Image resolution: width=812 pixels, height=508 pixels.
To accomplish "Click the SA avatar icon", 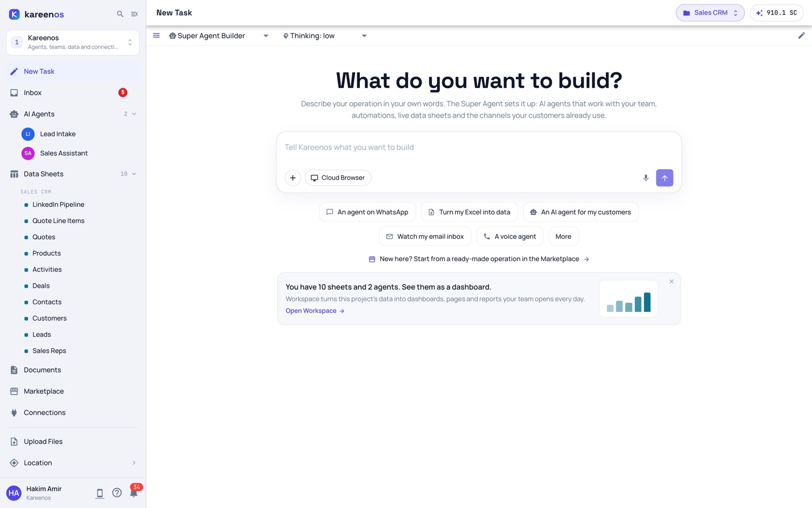I will point(28,153).
